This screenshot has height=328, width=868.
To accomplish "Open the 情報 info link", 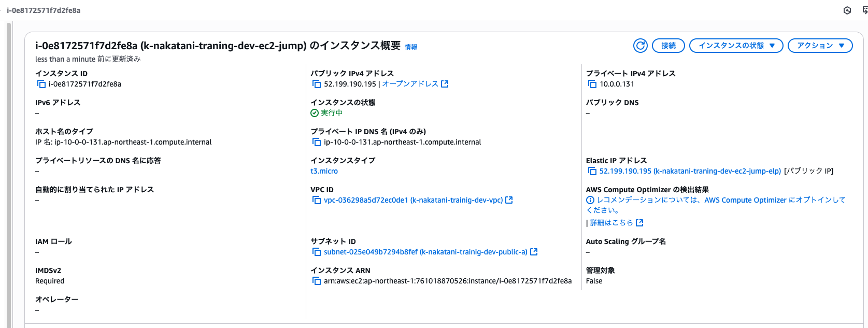I will tap(411, 47).
